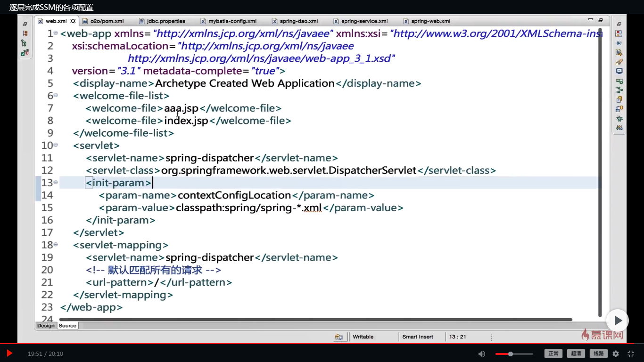Minimize the editor area
Image resolution: width=644 pixels, height=362 pixels.
coord(591,20)
